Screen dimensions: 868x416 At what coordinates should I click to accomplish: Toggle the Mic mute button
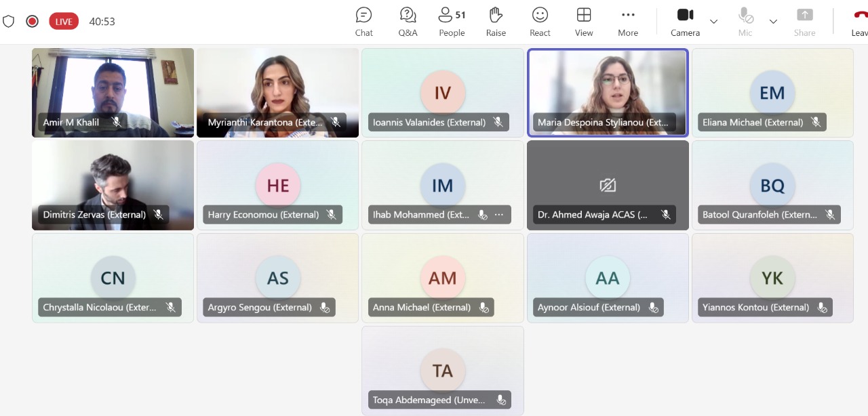(x=745, y=22)
